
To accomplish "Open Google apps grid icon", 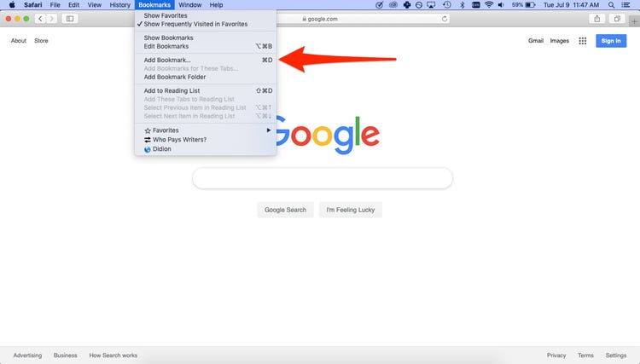I will tap(583, 41).
